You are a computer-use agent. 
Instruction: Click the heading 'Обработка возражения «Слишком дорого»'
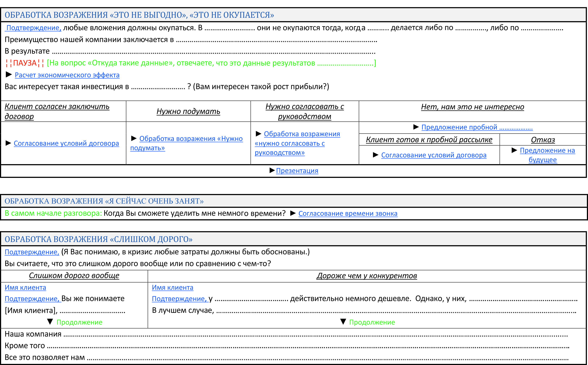pyautogui.click(x=99, y=239)
